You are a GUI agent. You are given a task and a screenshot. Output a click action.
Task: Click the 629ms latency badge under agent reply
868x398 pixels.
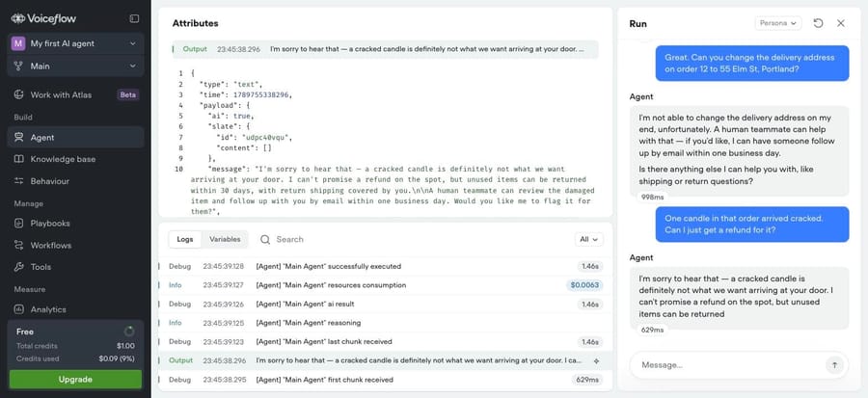pos(652,330)
